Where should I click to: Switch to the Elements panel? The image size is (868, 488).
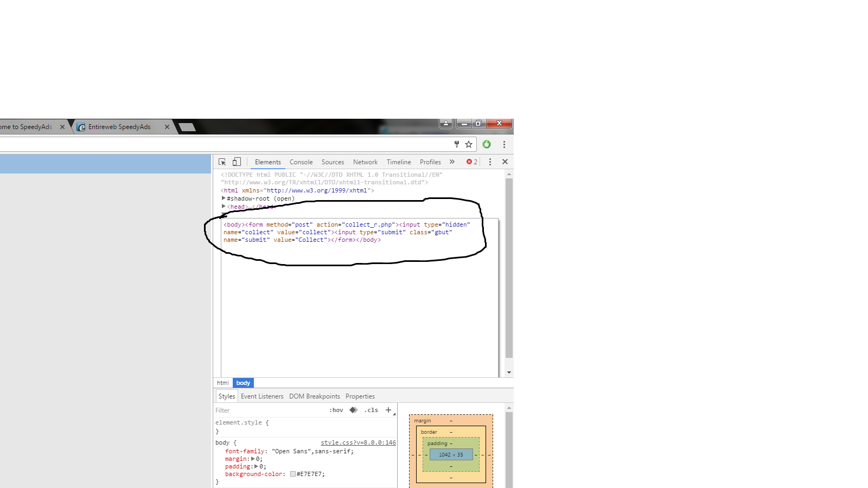coord(268,162)
